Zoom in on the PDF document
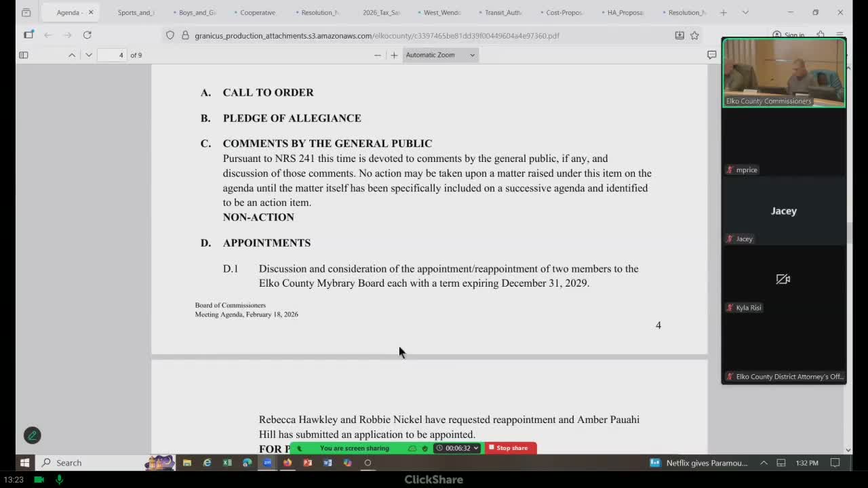Image resolution: width=868 pixels, height=488 pixels. pos(394,55)
